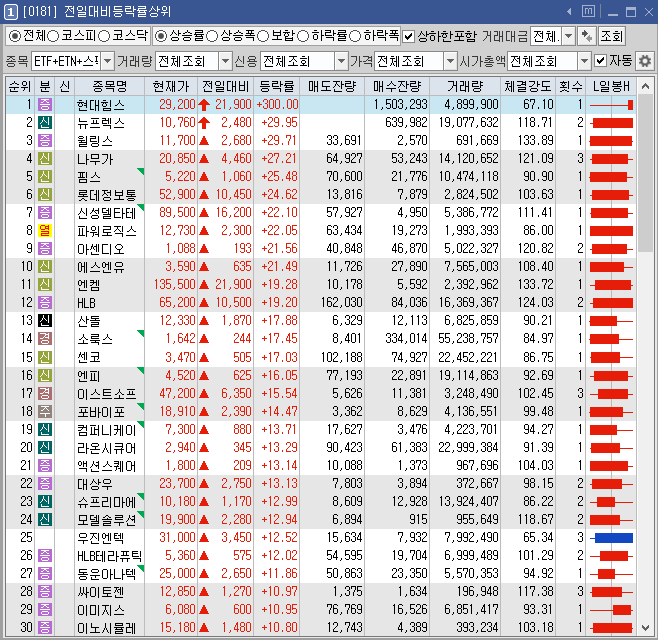658x640 pixels.
Task: Sort by the 종목명 column header
Action: (110, 86)
